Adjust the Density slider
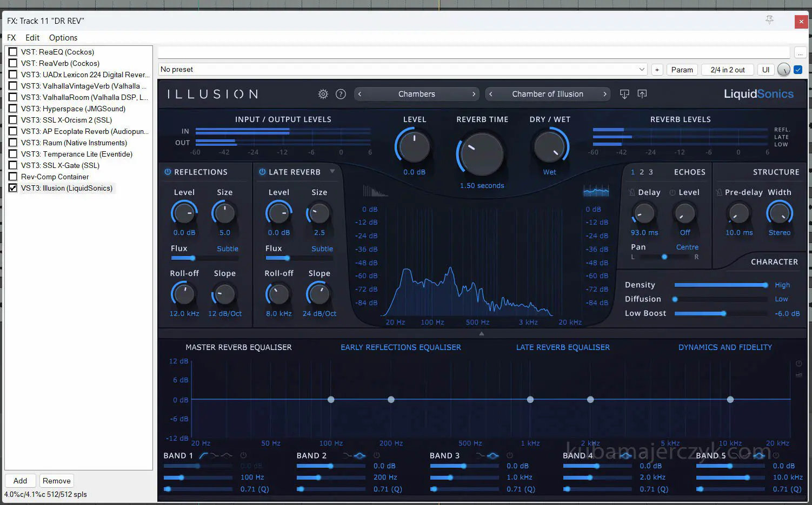The image size is (812, 505). pyautogui.click(x=721, y=285)
